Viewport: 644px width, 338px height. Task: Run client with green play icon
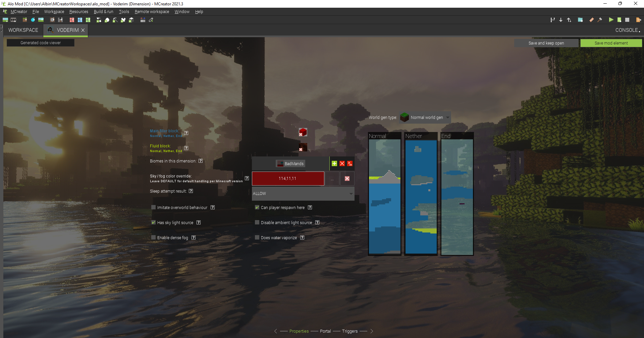[x=611, y=20]
